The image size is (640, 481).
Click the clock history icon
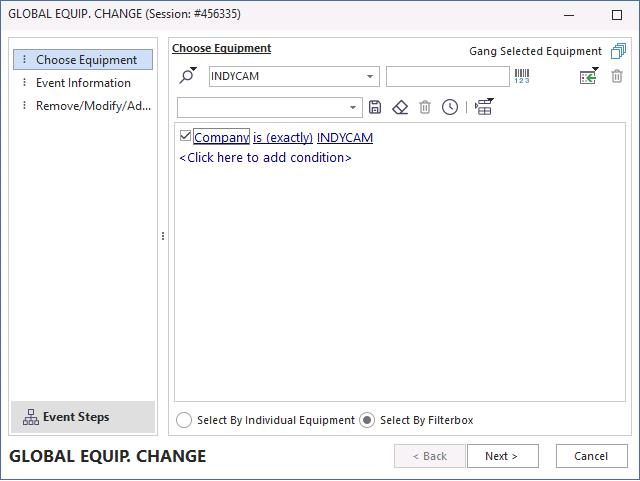click(450, 107)
